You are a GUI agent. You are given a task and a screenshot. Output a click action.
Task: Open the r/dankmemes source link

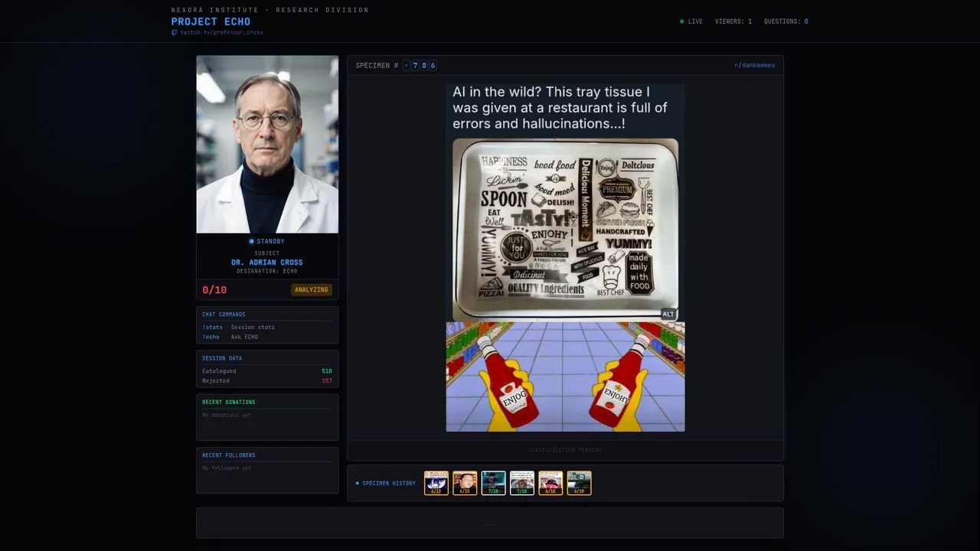(x=754, y=65)
